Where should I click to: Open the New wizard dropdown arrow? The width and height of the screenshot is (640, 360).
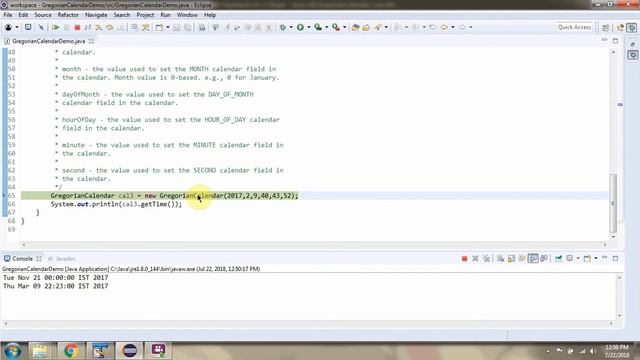[167, 27]
